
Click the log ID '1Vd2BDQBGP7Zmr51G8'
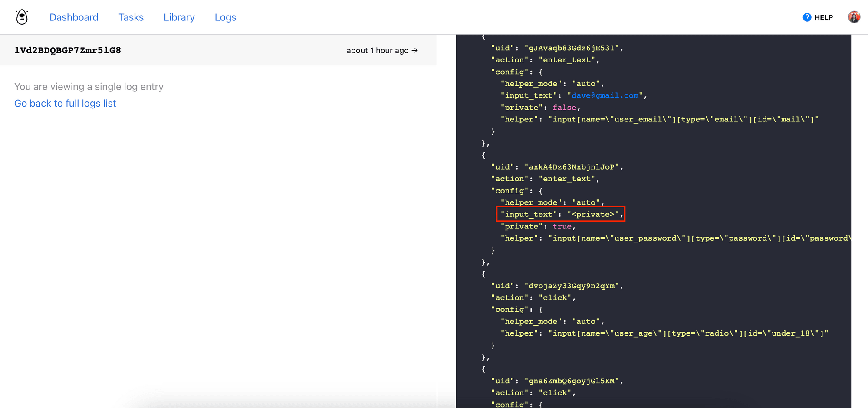click(x=68, y=50)
